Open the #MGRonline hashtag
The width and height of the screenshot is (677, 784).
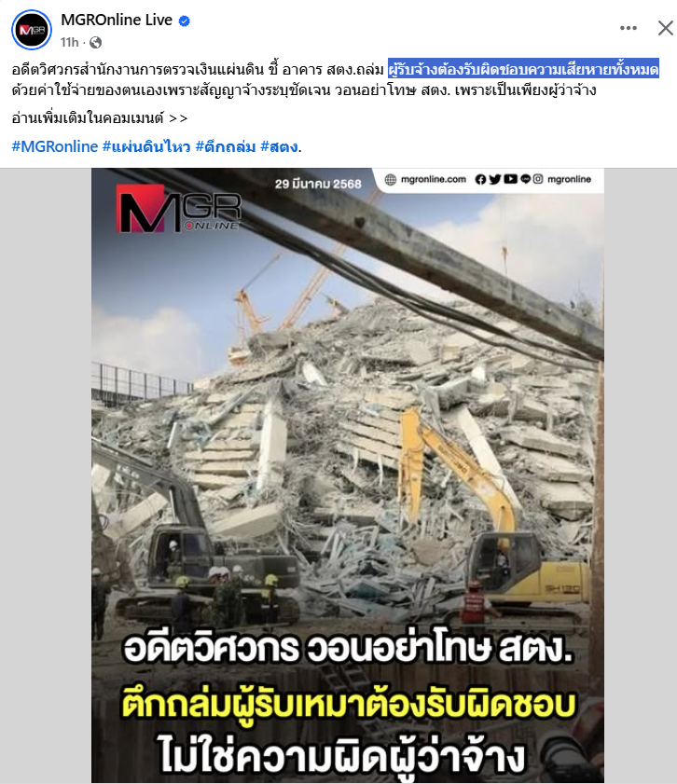coord(55,146)
